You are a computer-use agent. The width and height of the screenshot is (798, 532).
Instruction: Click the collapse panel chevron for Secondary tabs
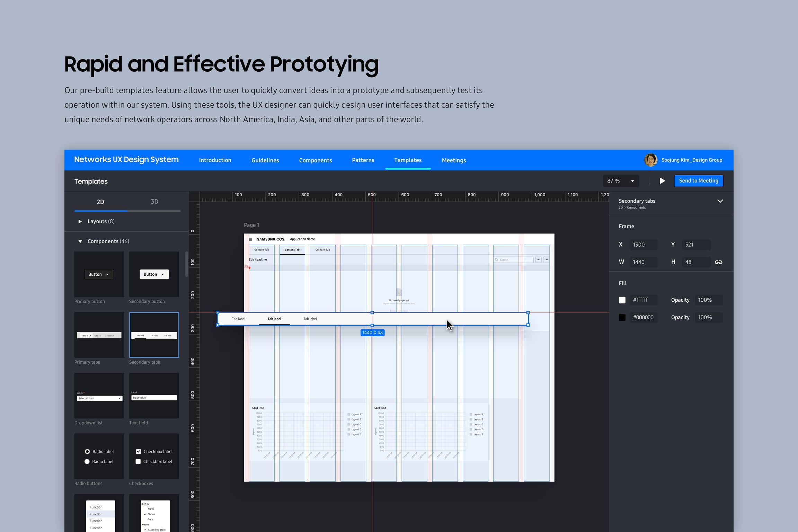click(722, 201)
